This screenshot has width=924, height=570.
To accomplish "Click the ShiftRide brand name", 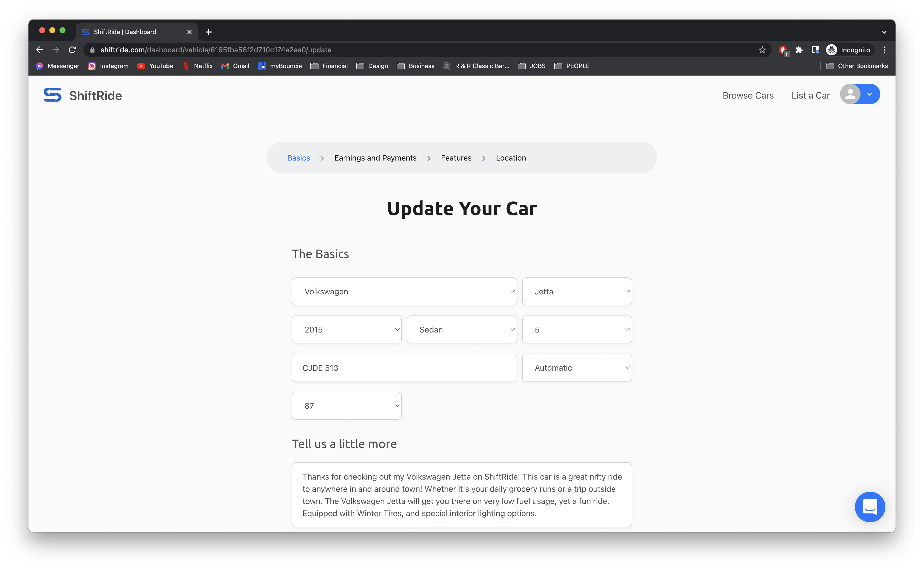I will pos(95,95).
